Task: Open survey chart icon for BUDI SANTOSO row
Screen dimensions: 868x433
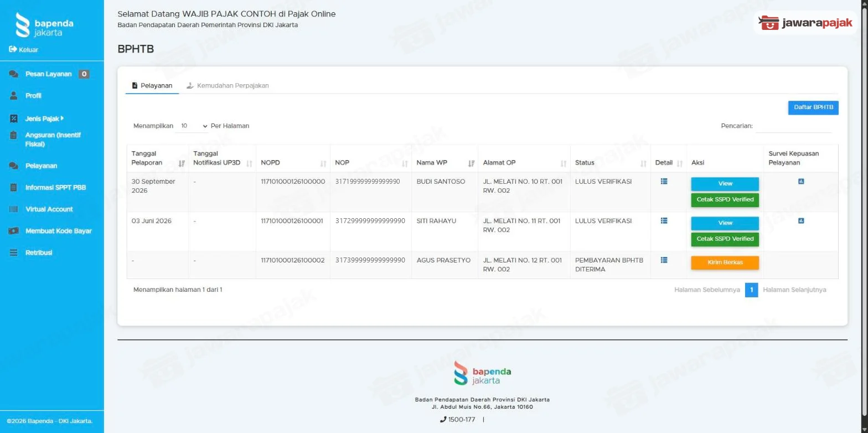Action: [801, 181]
